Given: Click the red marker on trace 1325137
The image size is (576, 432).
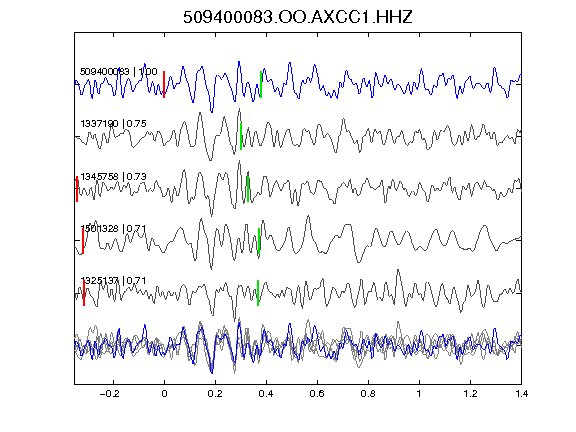Looking at the screenshot, I should point(84,293).
